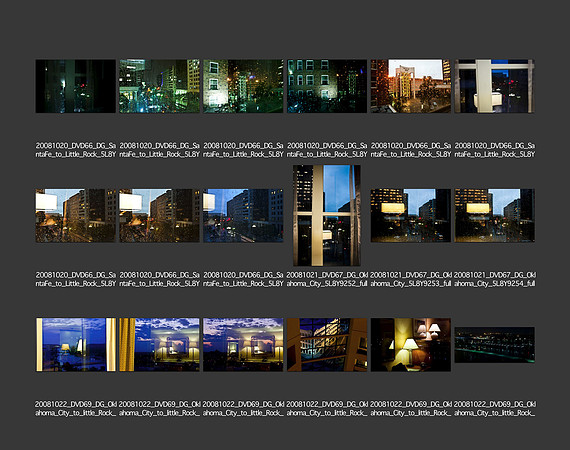This screenshot has height=450, width=570.
Task: Open the leftmost middle-row lamp reflection thumbnail
Action: click(76, 216)
